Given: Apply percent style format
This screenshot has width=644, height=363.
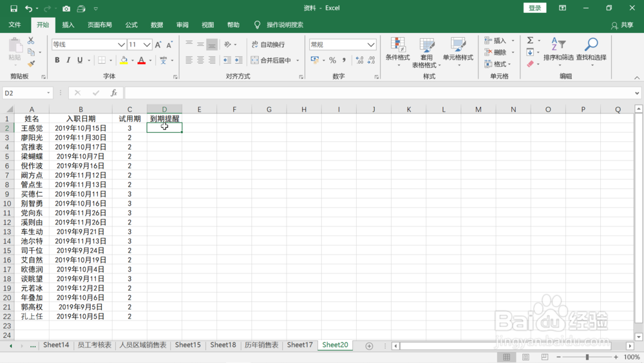Looking at the screenshot, I should point(333,61).
